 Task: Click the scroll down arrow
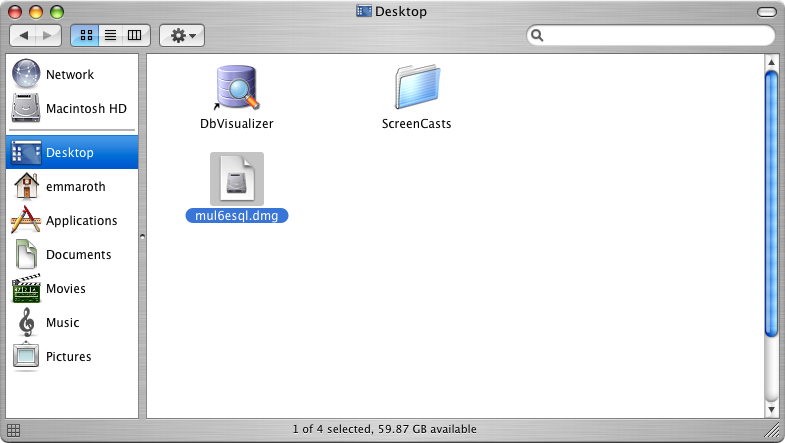pyautogui.click(x=771, y=410)
